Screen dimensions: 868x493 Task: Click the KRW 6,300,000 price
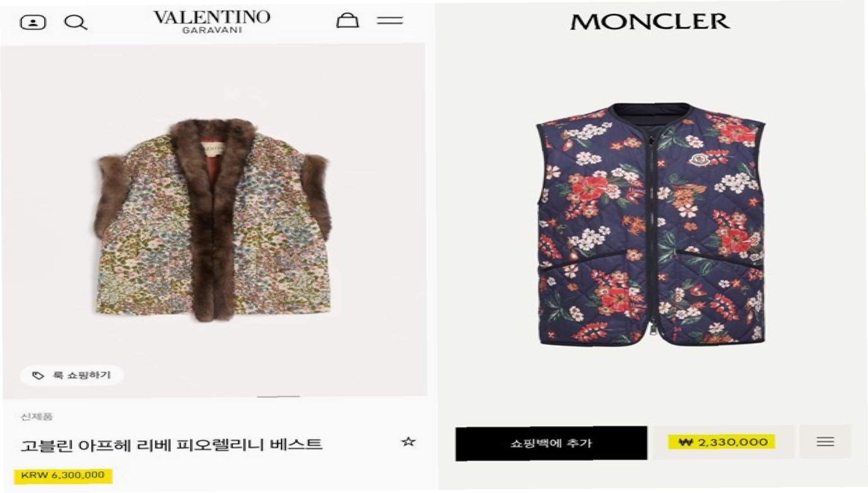point(63,475)
